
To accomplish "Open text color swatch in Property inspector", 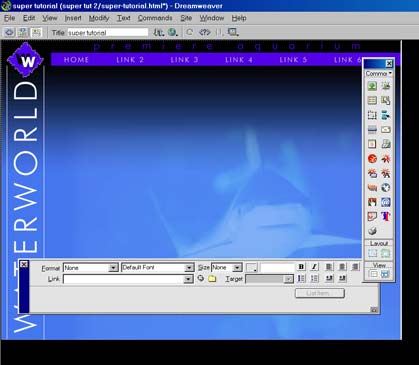I will point(252,267).
